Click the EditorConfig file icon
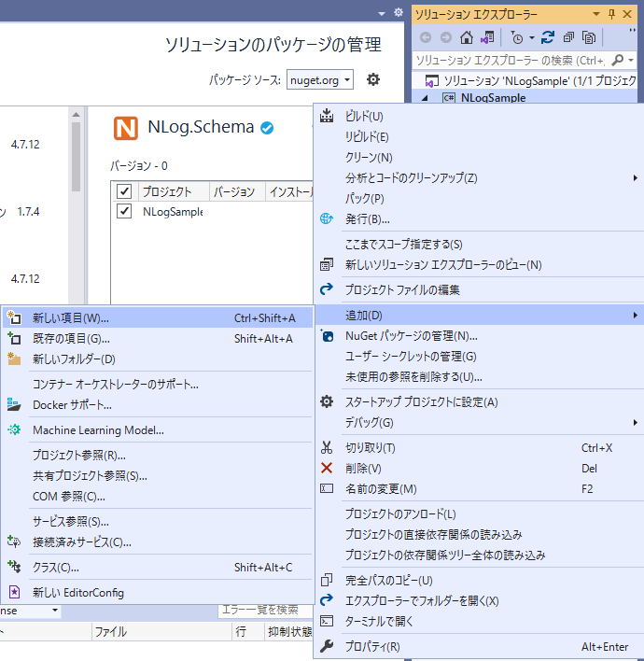 (x=14, y=592)
